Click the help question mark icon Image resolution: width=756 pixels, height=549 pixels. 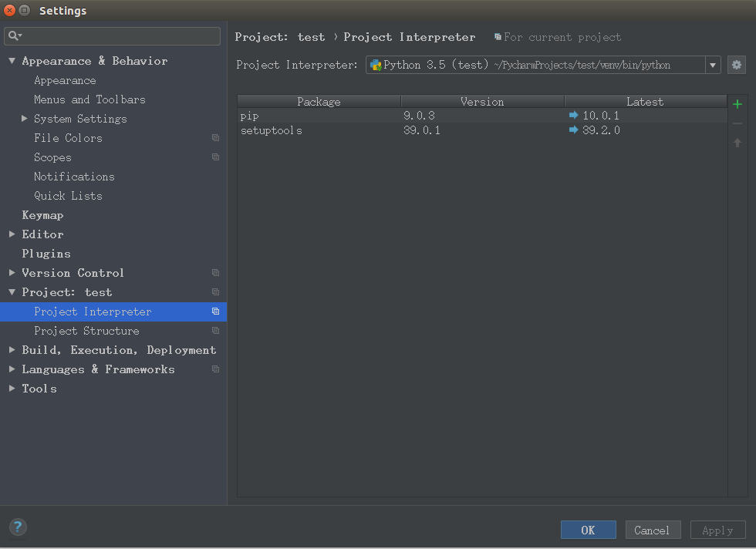click(x=18, y=527)
